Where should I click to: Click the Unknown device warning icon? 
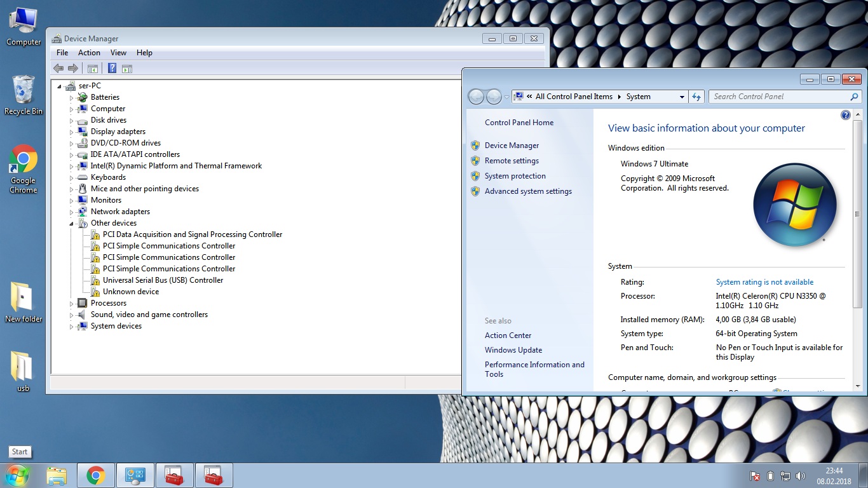(94, 292)
